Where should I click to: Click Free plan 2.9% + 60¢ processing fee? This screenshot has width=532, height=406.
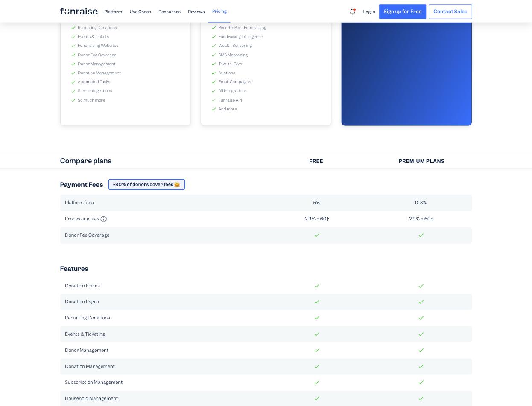[x=317, y=219]
